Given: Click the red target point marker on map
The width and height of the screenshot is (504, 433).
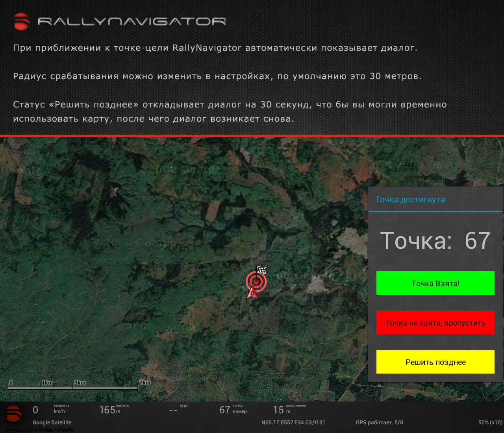Looking at the screenshot, I should [256, 281].
